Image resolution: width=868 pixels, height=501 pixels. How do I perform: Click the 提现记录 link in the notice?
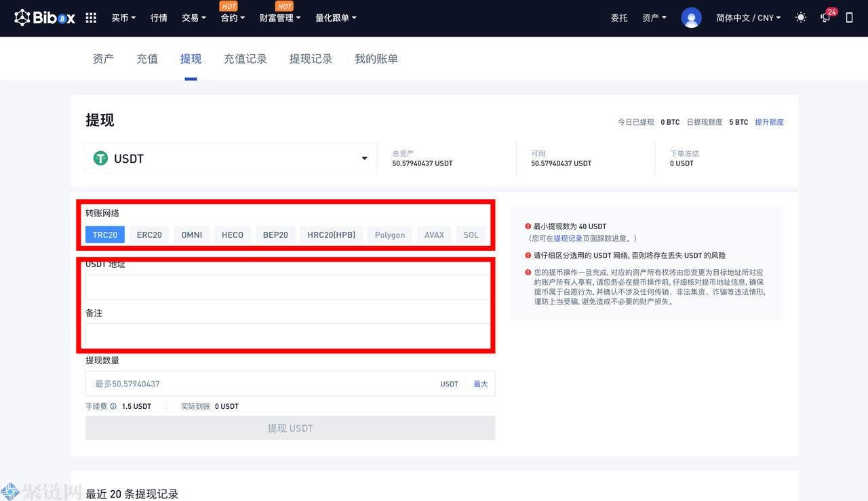568,239
